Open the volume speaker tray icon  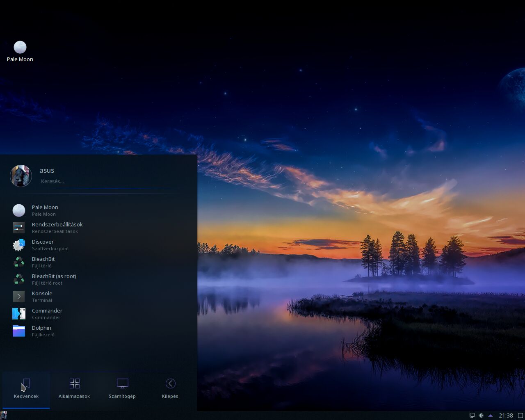481,415
